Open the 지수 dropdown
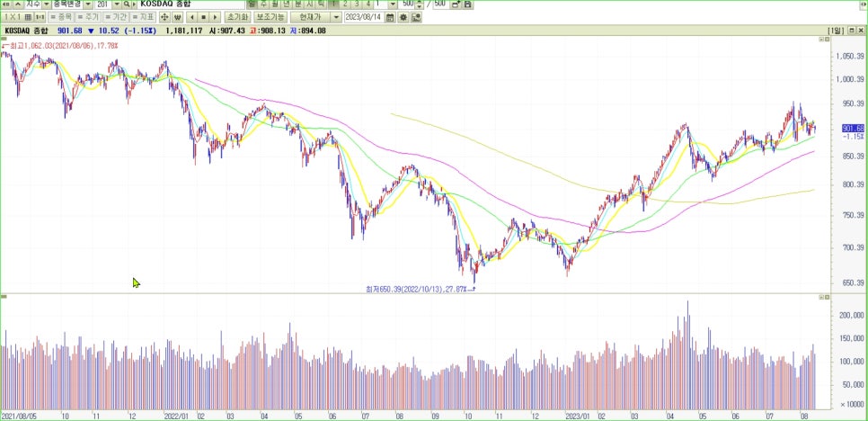The width and height of the screenshot is (868, 421). 47,4
